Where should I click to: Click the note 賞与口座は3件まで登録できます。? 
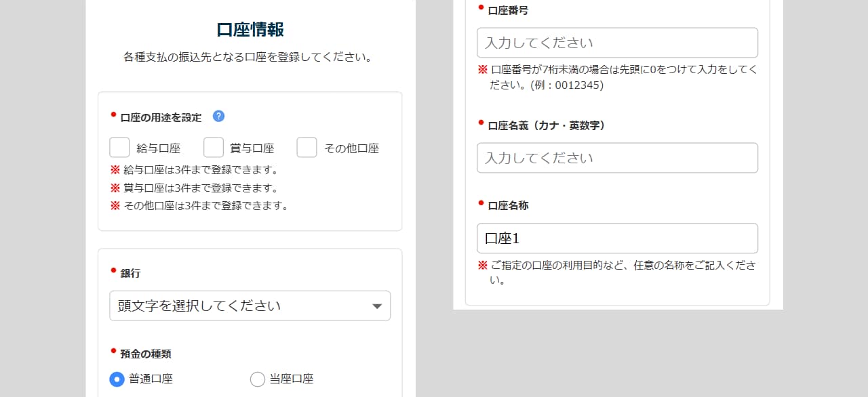200,188
